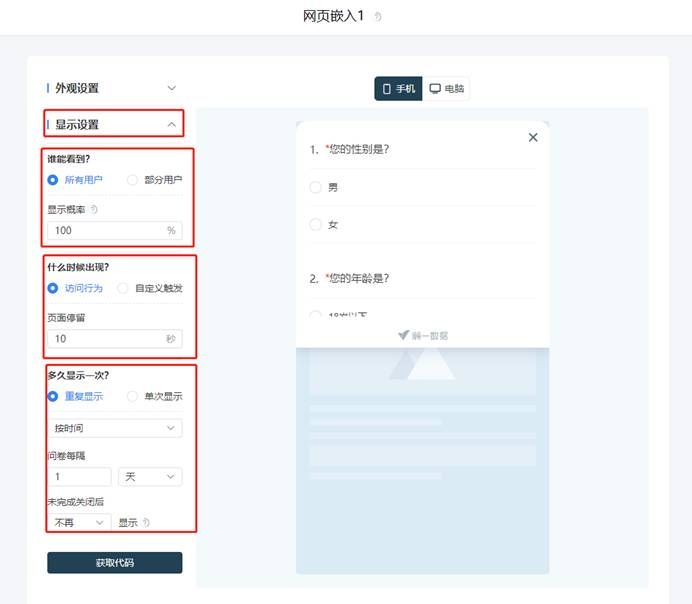Click the help icon next to 显示概率
The width and height of the screenshot is (692, 604).
94,209
